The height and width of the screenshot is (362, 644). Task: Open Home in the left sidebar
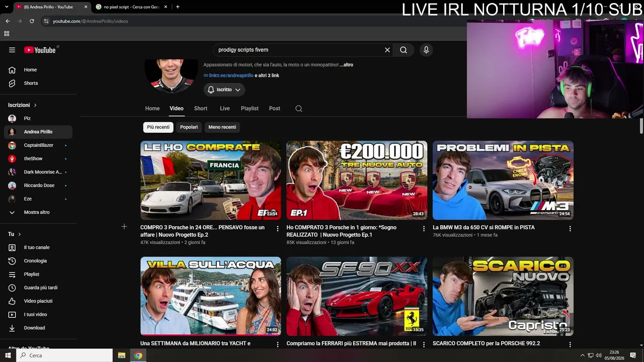click(x=38, y=70)
